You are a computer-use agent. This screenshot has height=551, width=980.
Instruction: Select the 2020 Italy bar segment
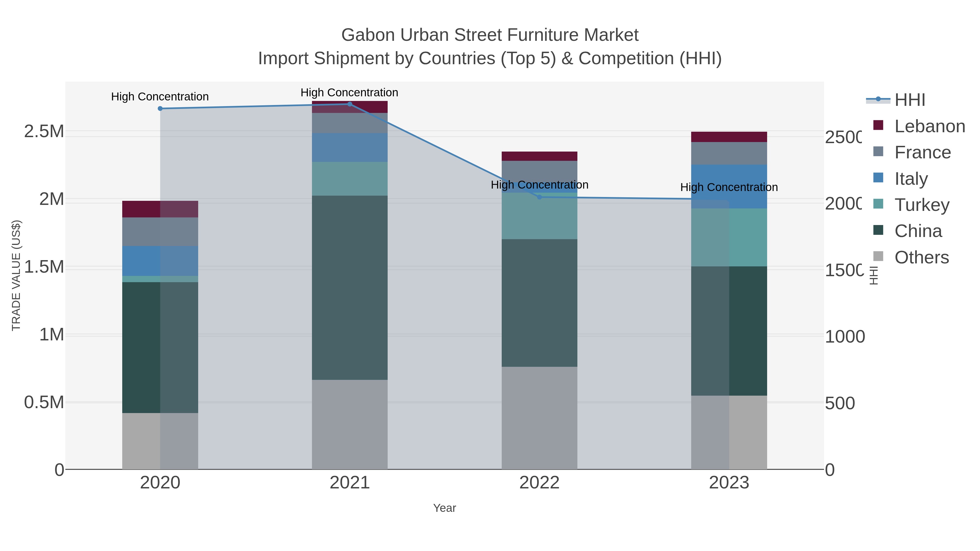(160, 261)
